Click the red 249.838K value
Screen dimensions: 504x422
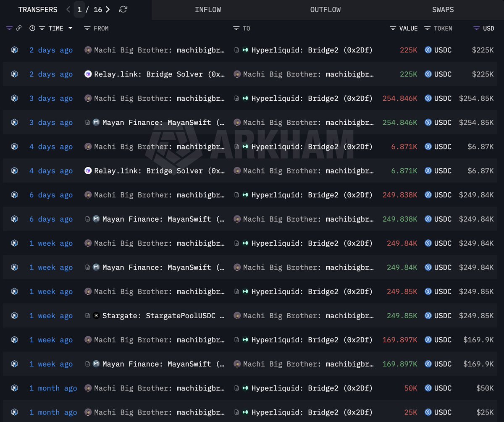(x=400, y=195)
